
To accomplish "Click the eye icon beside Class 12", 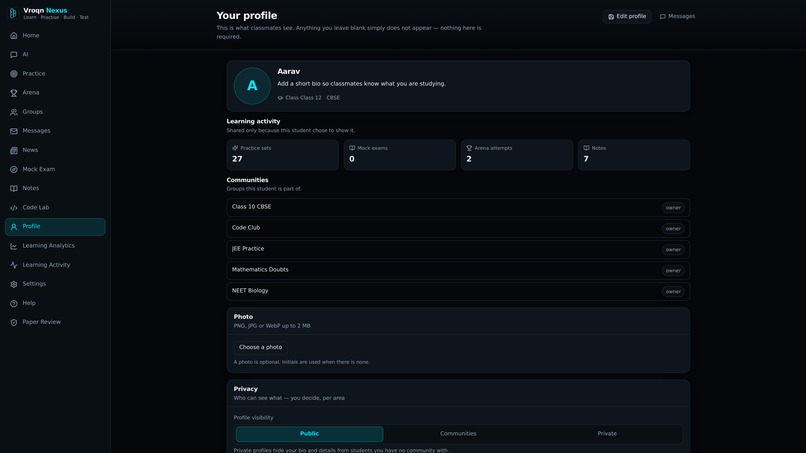I will point(280,98).
